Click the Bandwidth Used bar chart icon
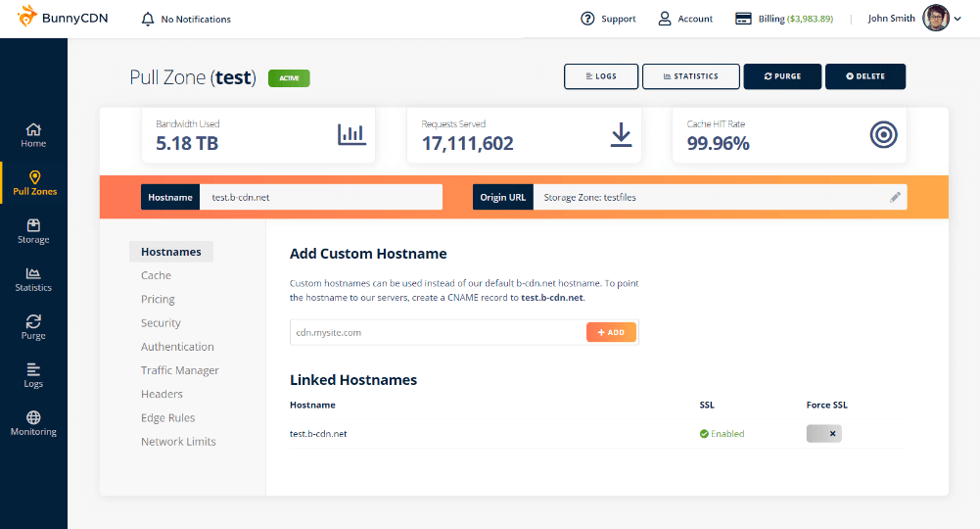Screen dimensions: 980x529 351,134
